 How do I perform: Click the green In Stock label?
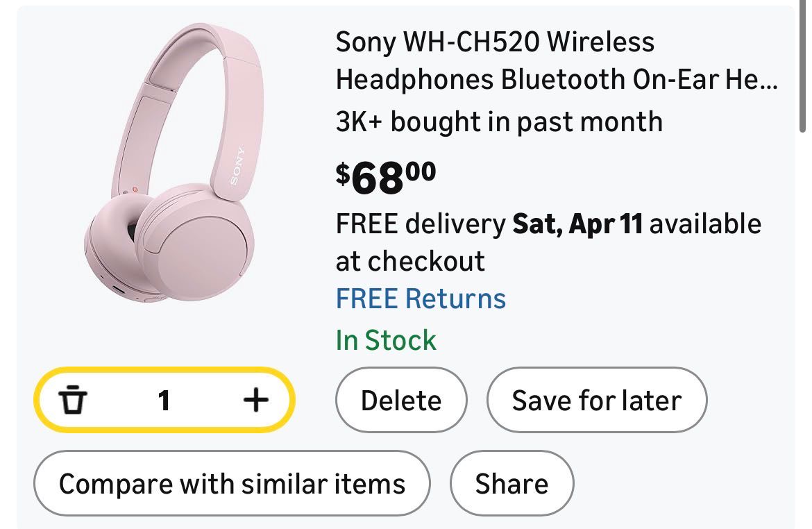click(x=386, y=340)
